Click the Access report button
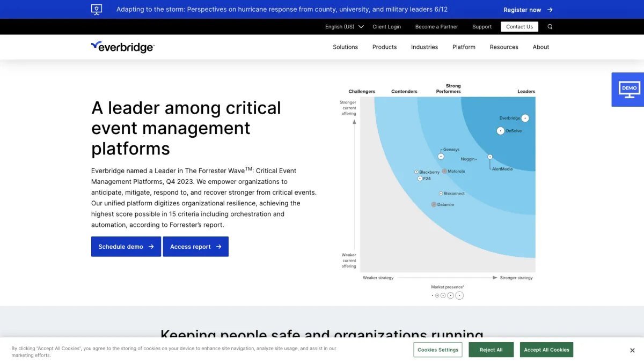 click(x=196, y=247)
